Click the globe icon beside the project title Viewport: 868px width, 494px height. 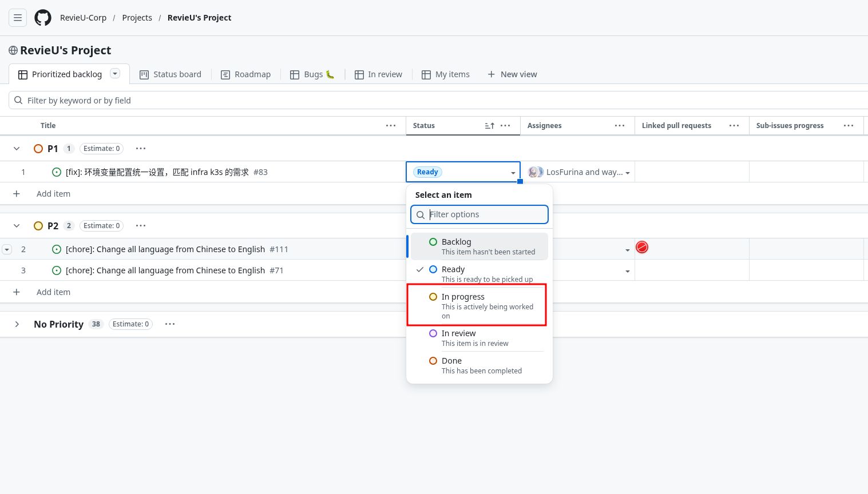[x=12, y=50]
